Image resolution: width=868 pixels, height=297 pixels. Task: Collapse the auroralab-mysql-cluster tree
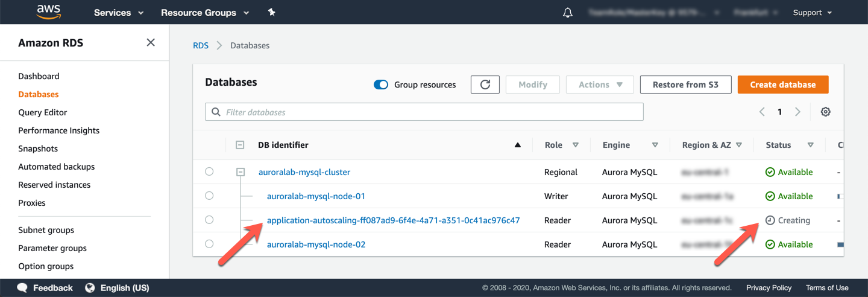pyautogui.click(x=241, y=172)
